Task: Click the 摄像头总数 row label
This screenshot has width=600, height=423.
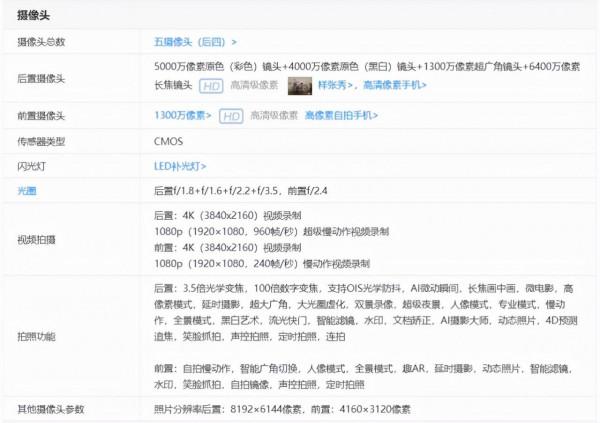Action: 41,41
